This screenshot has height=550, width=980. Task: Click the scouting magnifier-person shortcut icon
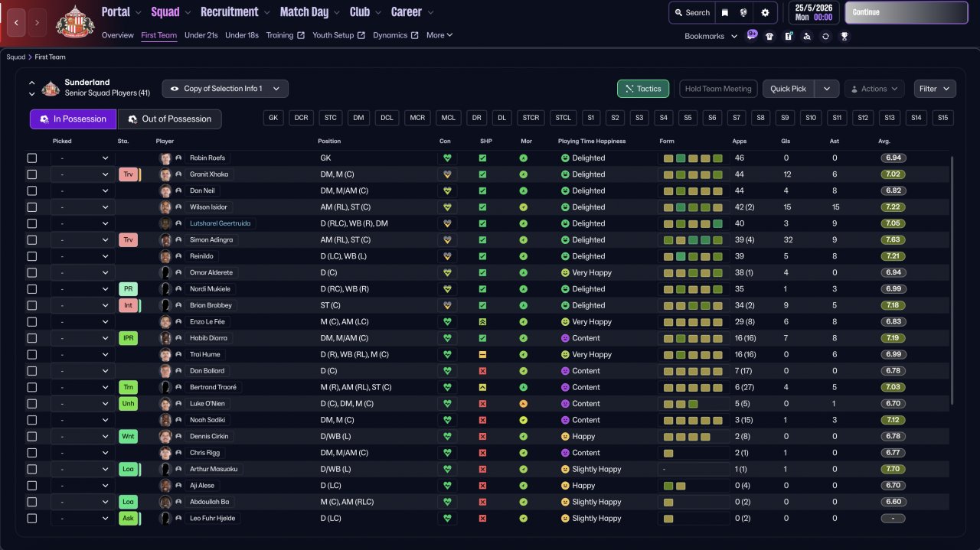pyautogui.click(x=807, y=36)
